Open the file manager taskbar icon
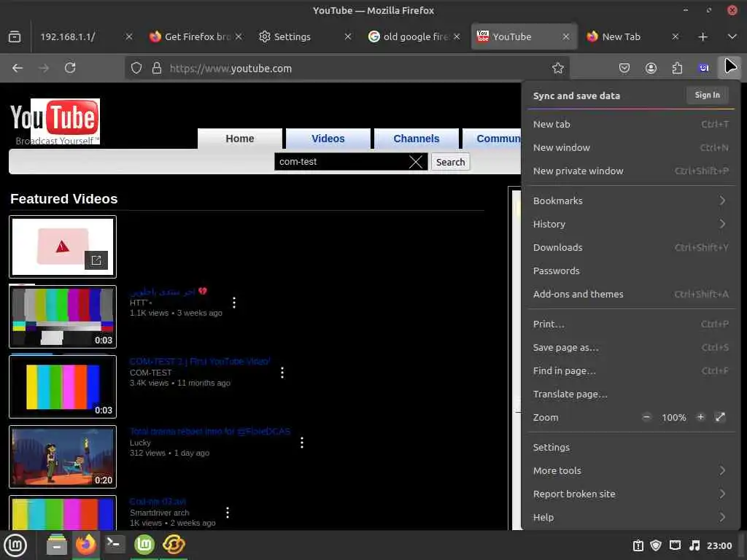Screen dimensions: 747x560 coord(57,545)
